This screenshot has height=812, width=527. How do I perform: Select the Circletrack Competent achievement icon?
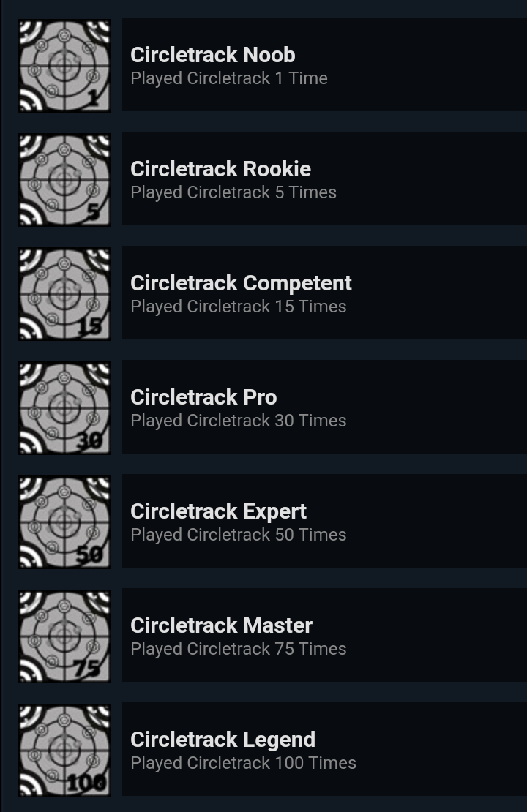[64, 294]
